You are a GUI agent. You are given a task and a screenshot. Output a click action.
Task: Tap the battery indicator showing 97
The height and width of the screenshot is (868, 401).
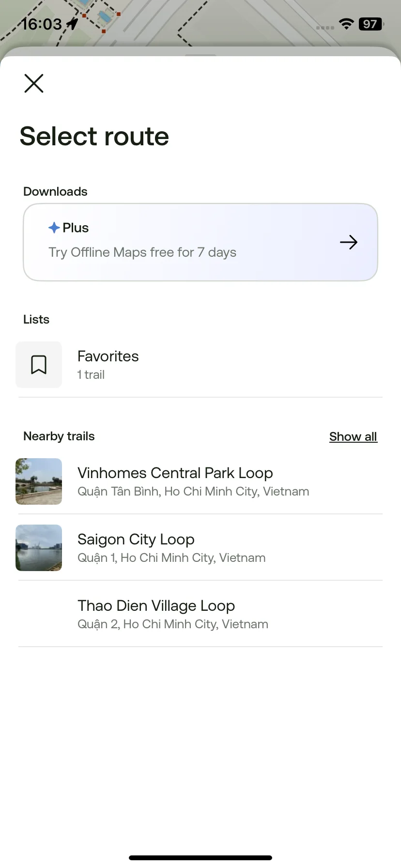pos(371,24)
